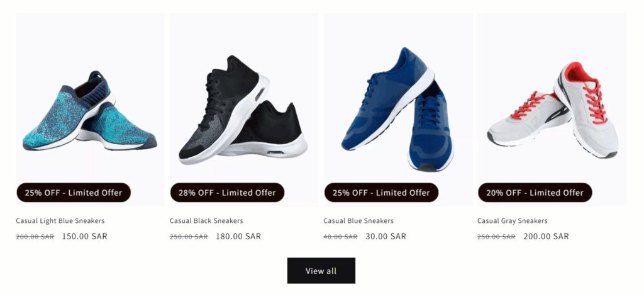Viewport: 644px width, 296px height.
Task: Click the View all button
Action: pos(321,271)
